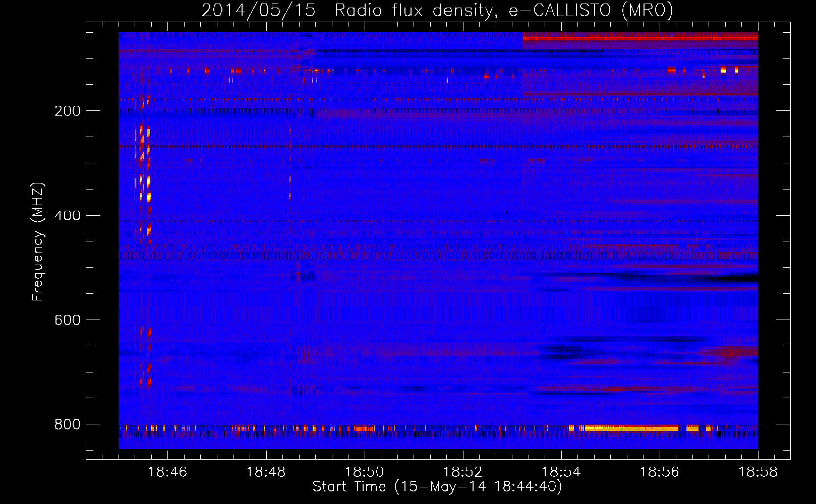The image size is (816, 504).
Task: Click the 18:52 time tick label
Action: [x=462, y=472]
